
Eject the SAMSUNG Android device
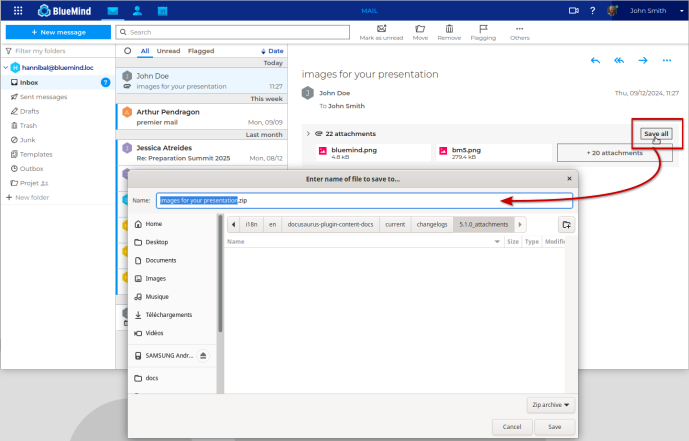tap(203, 356)
